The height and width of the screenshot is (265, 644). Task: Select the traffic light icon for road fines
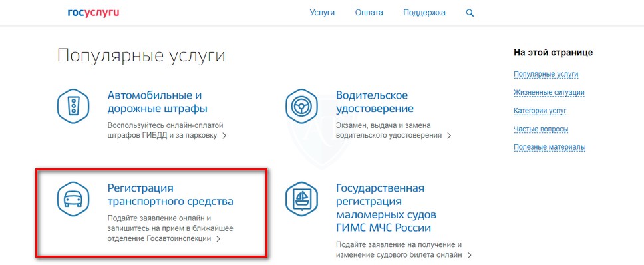(x=73, y=106)
